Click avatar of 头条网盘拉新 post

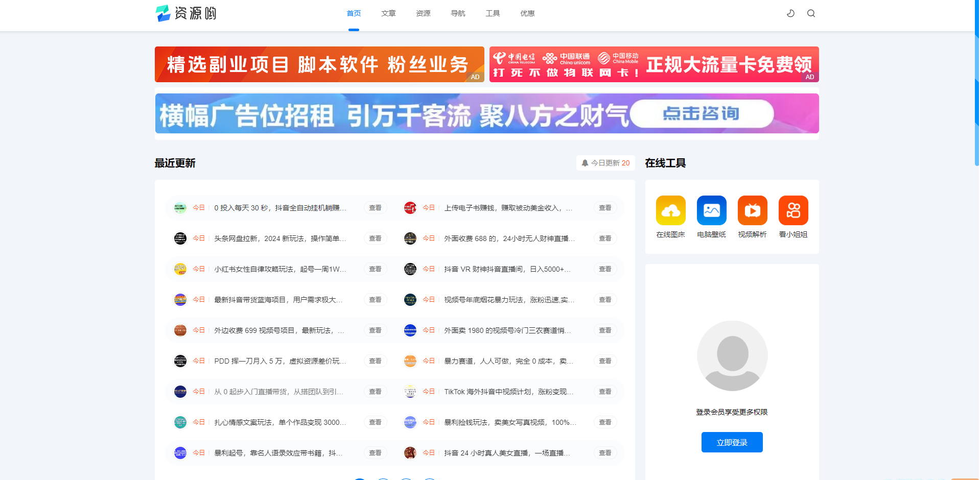pyautogui.click(x=180, y=238)
